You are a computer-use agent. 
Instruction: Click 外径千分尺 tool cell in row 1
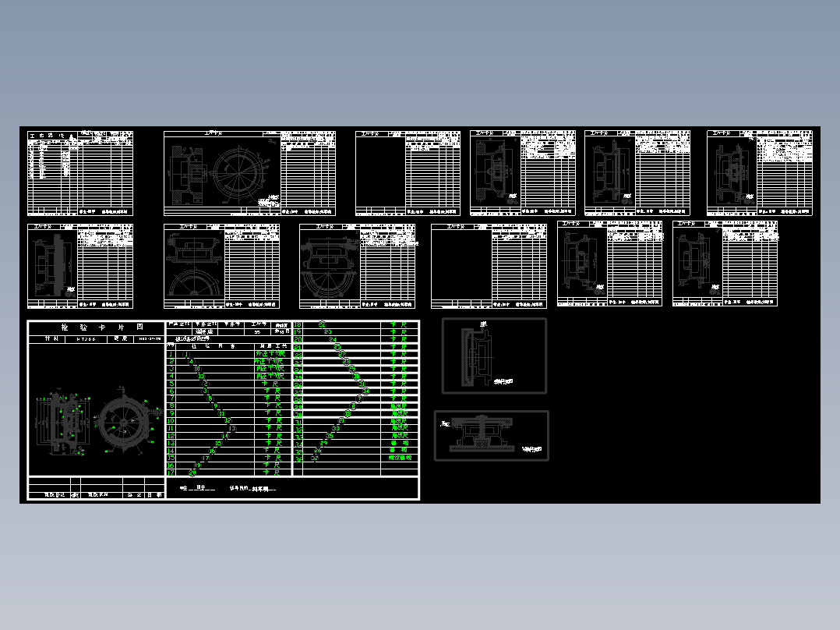click(272, 354)
